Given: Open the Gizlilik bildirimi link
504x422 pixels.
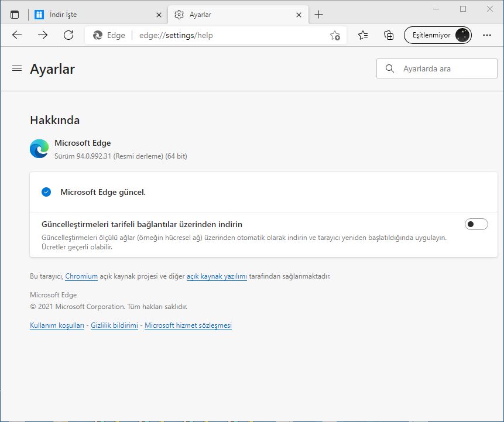Looking at the screenshot, I should tap(114, 325).
